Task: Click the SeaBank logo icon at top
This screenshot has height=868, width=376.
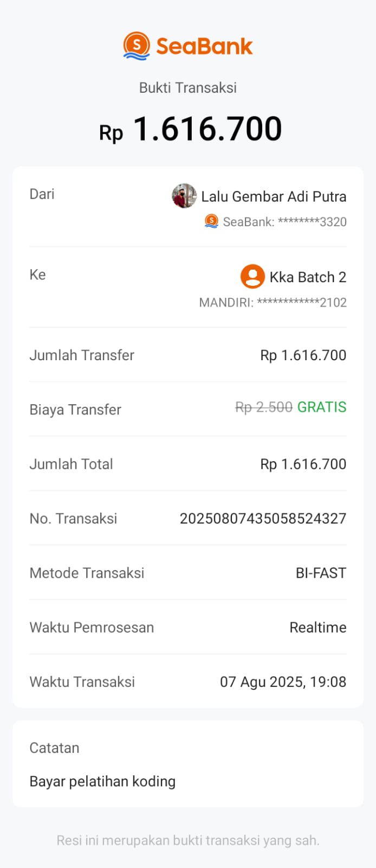Action: pos(136,46)
